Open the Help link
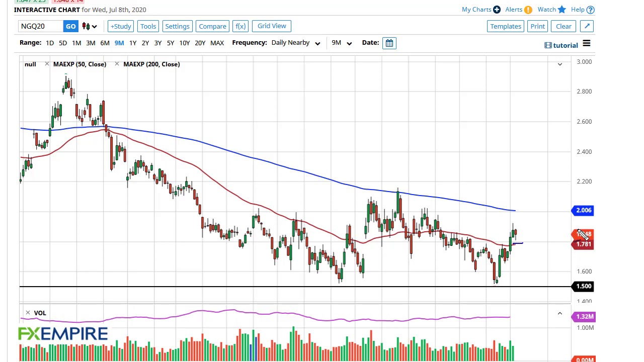Screen dimensions: 644x362 click(578, 10)
